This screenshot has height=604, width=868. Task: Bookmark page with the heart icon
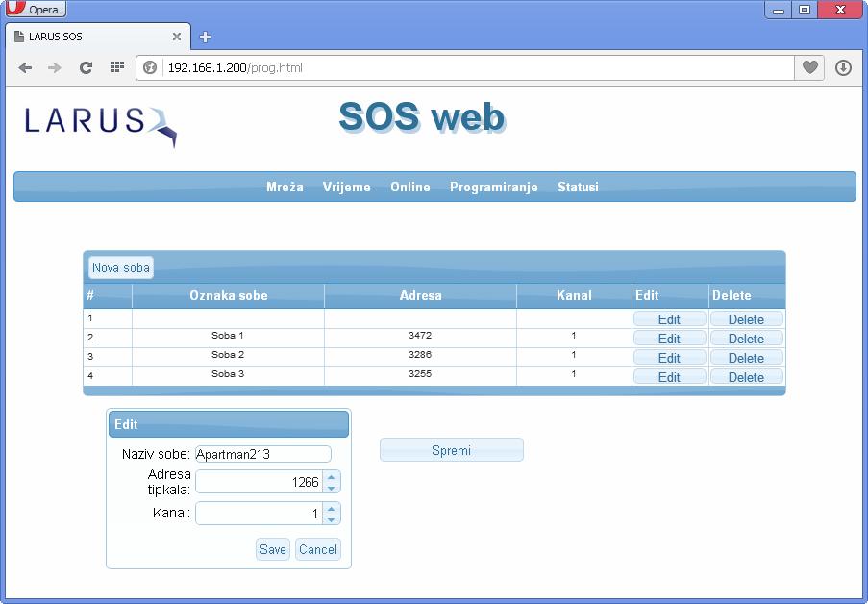[x=809, y=67]
